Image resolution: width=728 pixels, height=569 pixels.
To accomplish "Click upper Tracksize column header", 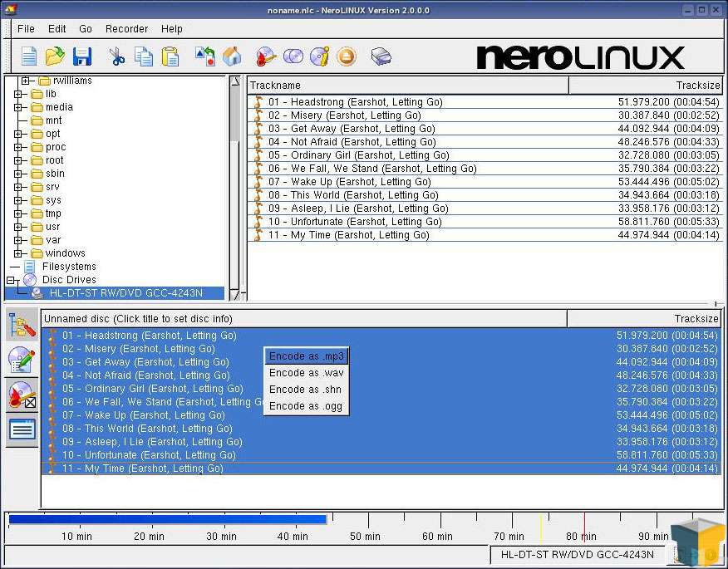I will point(646,86).
